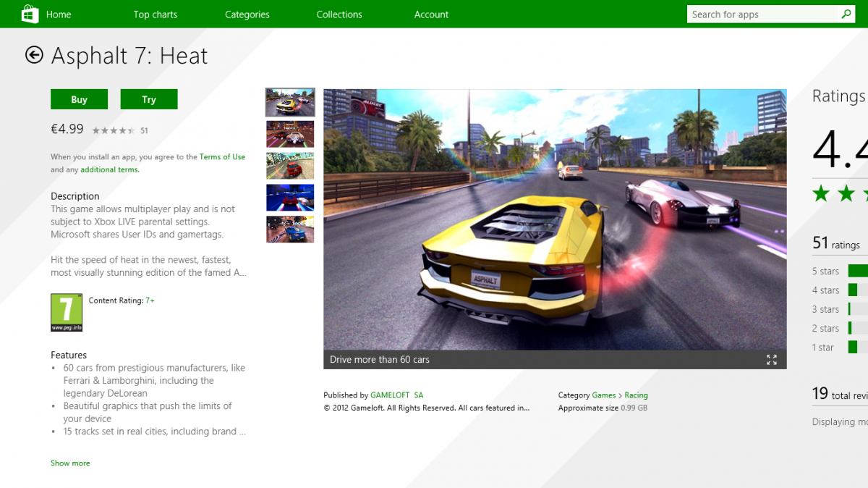Viewport: 868px width, 488px height.
Task: Click the Features heading
Action: click(69, 355)
